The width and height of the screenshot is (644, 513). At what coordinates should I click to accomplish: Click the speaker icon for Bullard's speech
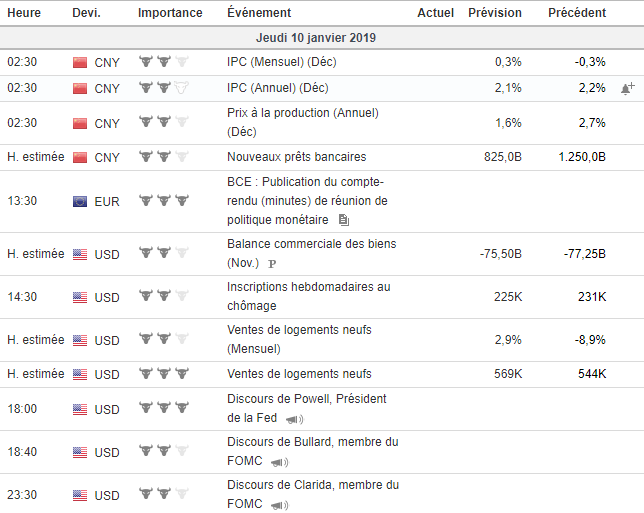click(279, 461)
